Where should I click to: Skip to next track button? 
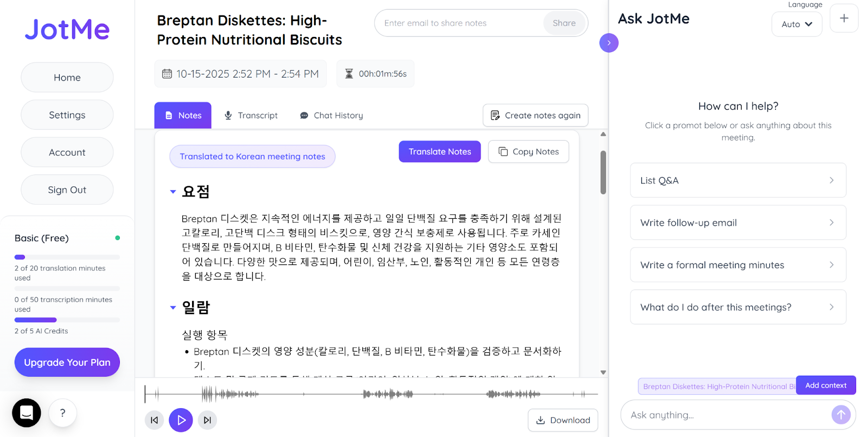(x=207, y=420)
